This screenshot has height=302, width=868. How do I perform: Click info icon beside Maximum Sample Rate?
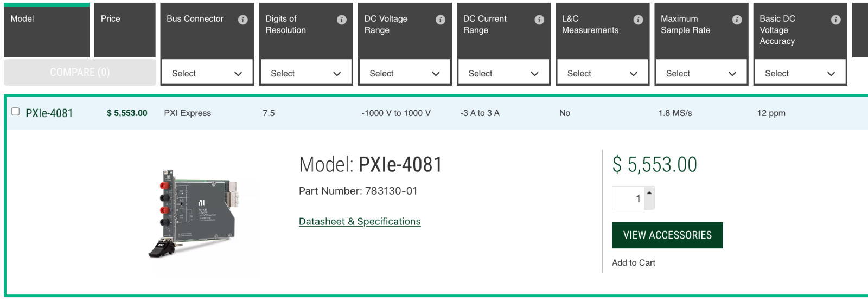(x=737, y=20)
